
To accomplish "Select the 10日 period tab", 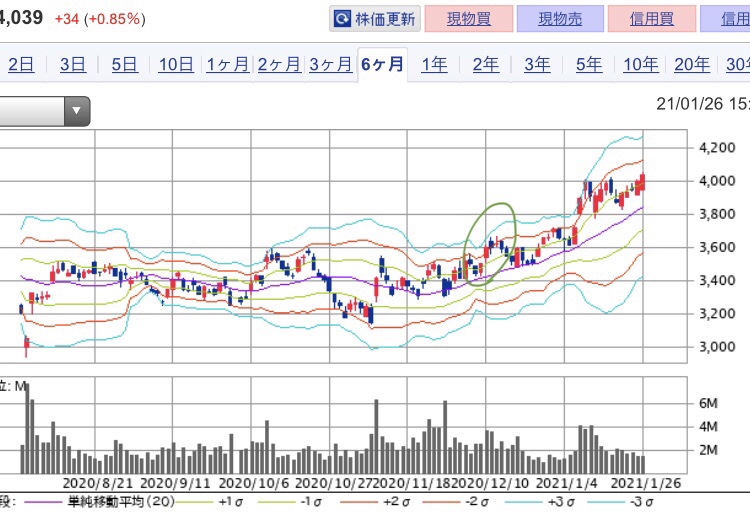I will click(x=176, y=65).
